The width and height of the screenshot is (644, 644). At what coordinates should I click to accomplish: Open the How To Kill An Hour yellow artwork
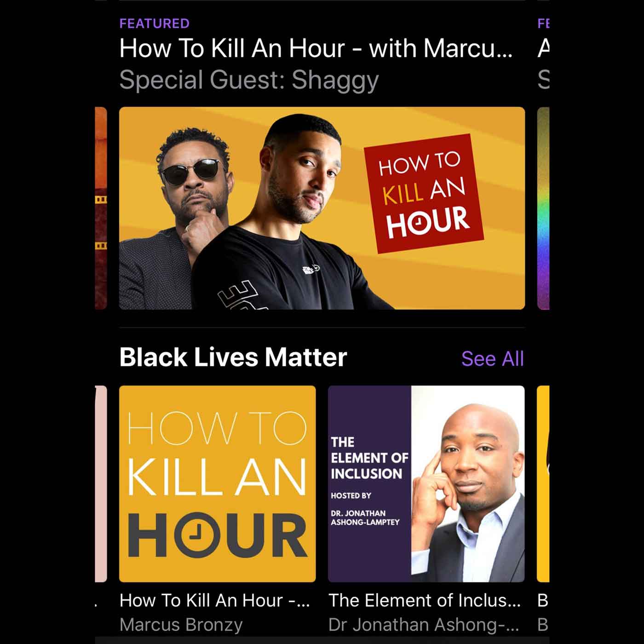pyautogui.click(x=218, y=484)
